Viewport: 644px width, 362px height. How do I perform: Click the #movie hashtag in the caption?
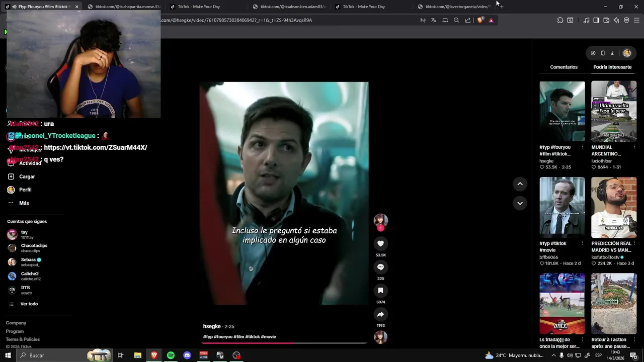coord(269,337)
